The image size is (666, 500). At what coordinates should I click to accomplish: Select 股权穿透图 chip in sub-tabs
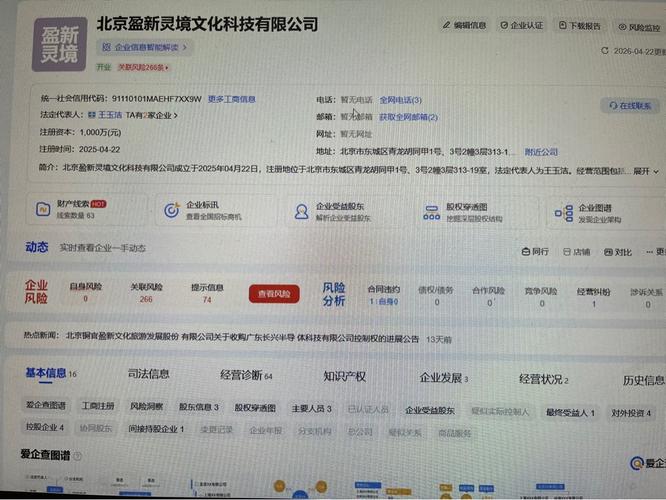[x=255, y=408]
